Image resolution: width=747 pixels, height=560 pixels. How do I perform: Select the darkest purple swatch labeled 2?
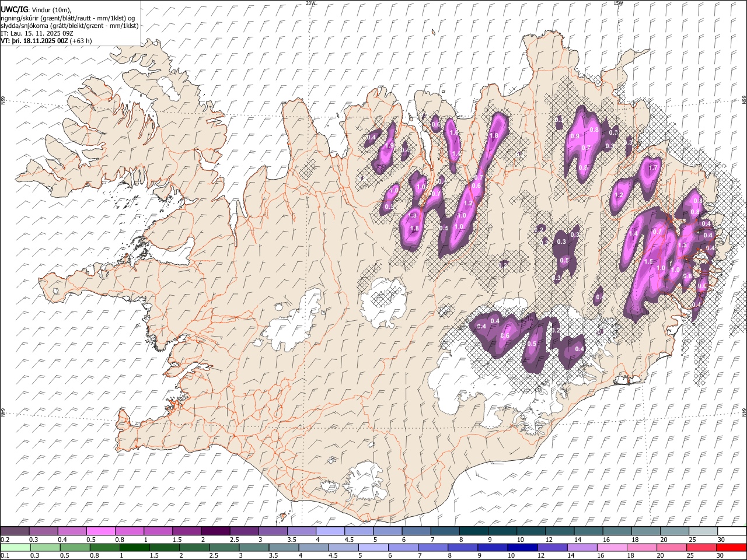point(215,530)
